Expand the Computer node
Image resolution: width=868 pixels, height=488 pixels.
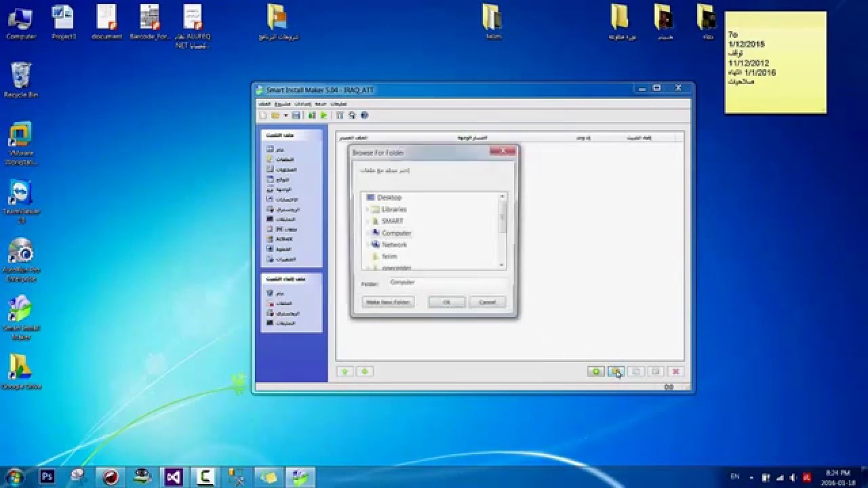(367, 233)
